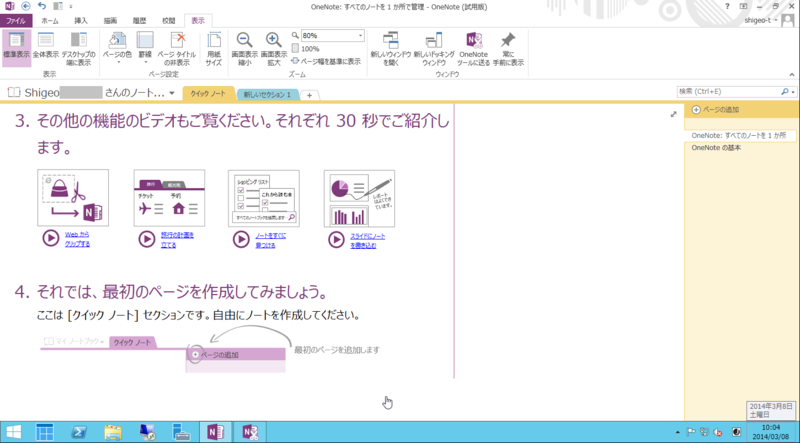Open the ノートをすぐに見つける link
Image resolution: width=800 pixels, height=443 pixels.
click(x=271, y=240)
